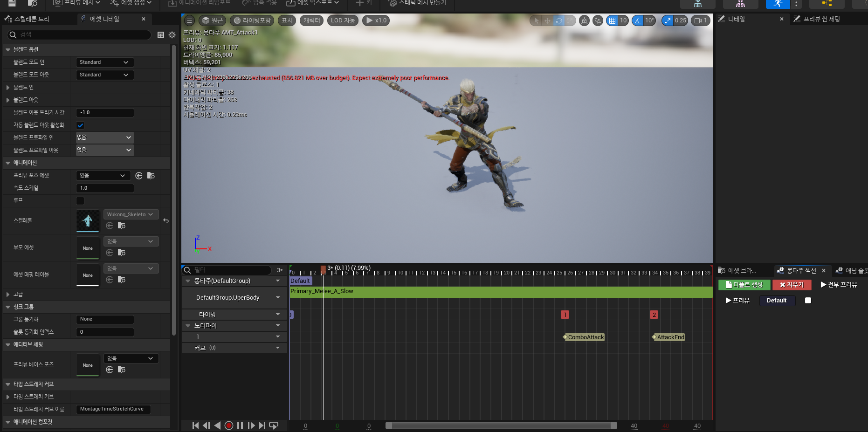This screenshot has width=868, height=432.
Task: Browse to preview pose asset in content browser
Action: pos(151,176)
